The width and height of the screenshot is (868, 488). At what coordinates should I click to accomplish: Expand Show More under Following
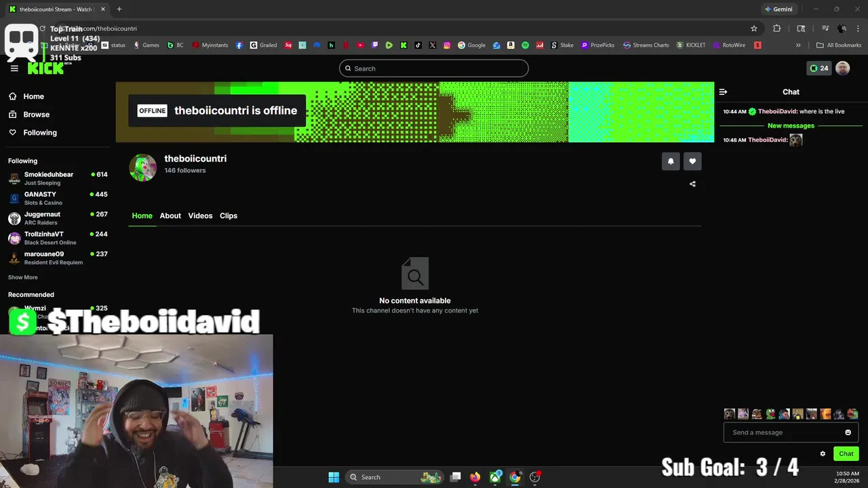pyautogui.click(x=22, y=277)
